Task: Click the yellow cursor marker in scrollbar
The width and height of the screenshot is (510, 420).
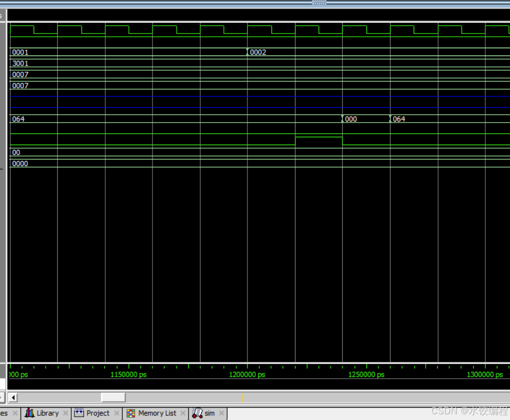Action: (242, 397)
